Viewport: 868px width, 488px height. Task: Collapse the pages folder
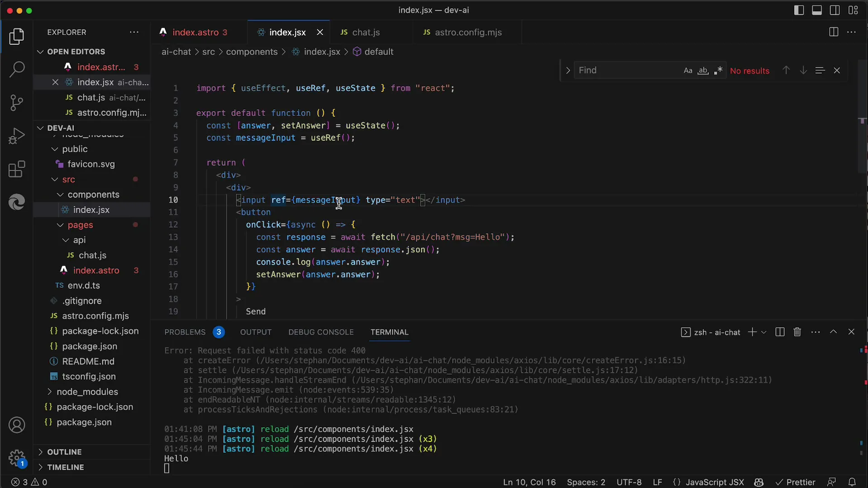tap(60, 225)
